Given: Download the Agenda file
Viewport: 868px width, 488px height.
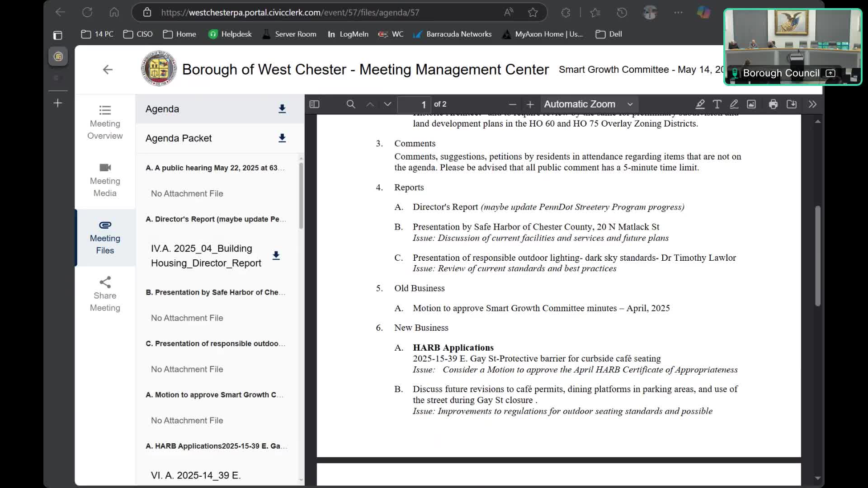Looking at the screenshot, I should [x=282, y=109].
